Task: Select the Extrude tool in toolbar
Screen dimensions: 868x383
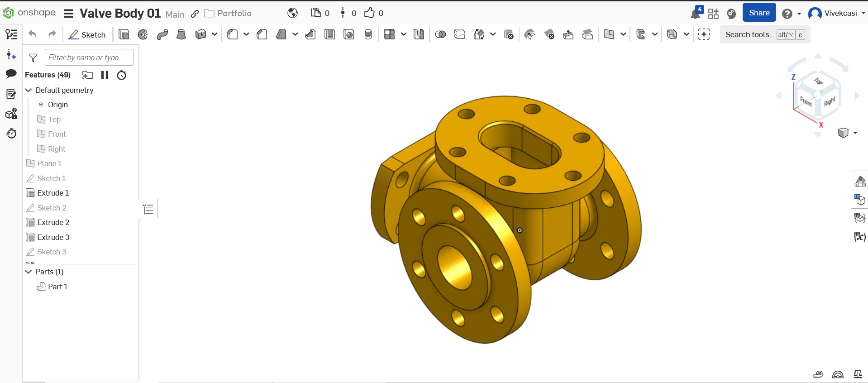Action: coord(124,34)
